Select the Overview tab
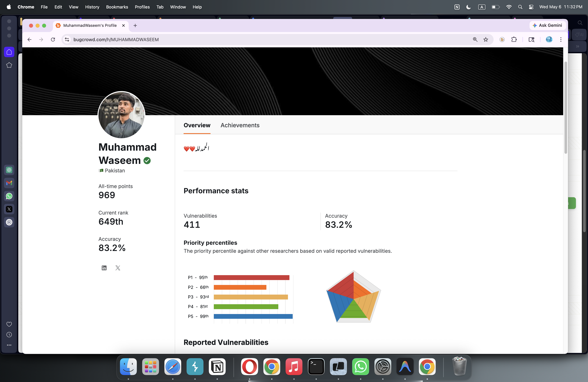588x382 pixels. coord(197,125)
